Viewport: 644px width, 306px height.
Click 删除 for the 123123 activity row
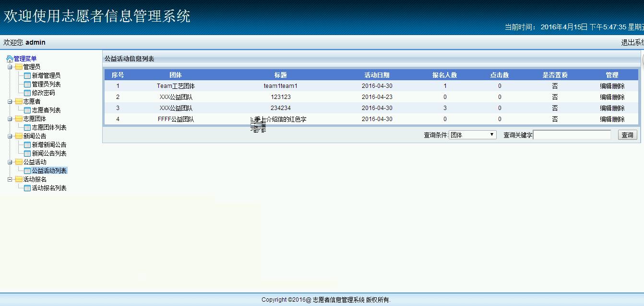click(x=619, y=97)
